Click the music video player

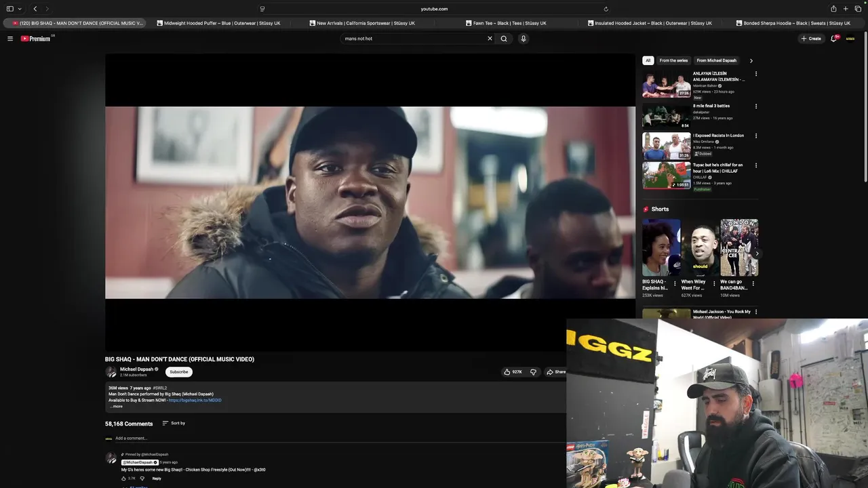point(370,203)
